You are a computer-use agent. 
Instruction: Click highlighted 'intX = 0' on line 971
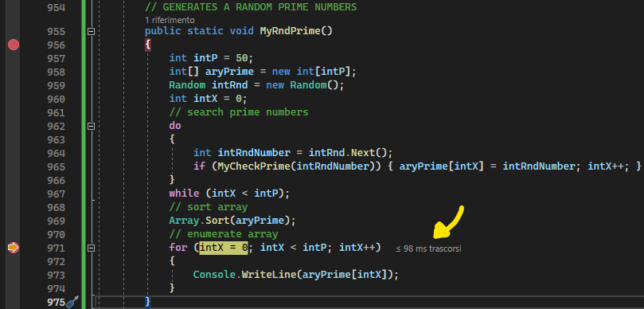(224, 248)
